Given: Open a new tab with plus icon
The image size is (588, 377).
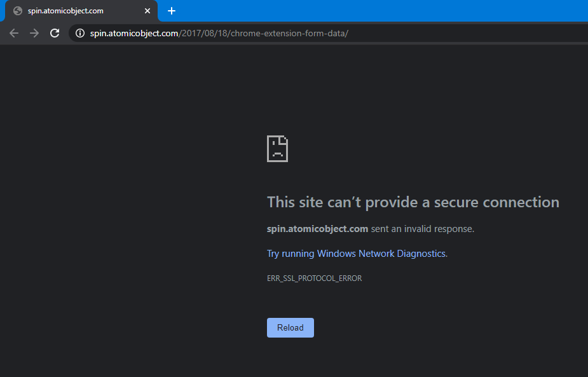Looking at the screenshot, I should pos(172,11).
